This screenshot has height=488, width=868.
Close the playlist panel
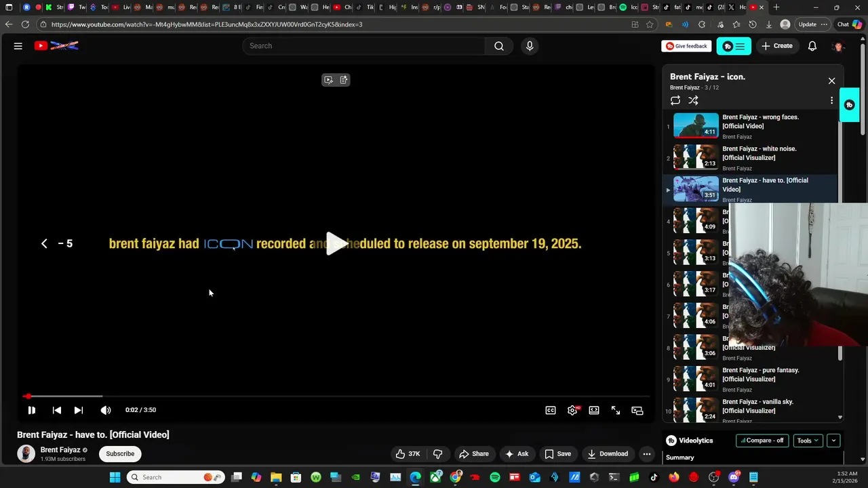[832, 81]
